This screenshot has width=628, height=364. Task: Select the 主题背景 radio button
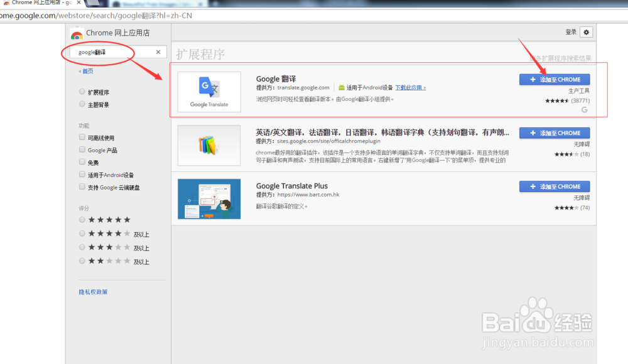(82, 104)
